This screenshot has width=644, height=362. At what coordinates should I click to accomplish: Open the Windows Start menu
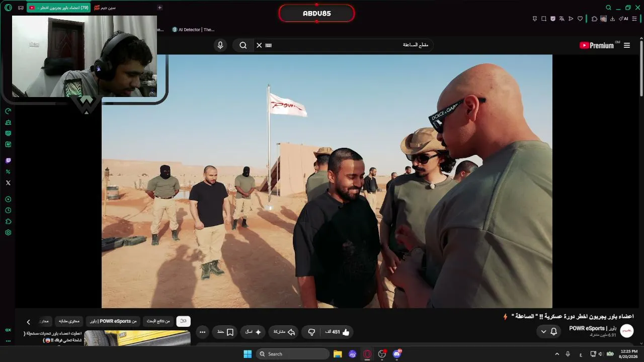point(248,354)
